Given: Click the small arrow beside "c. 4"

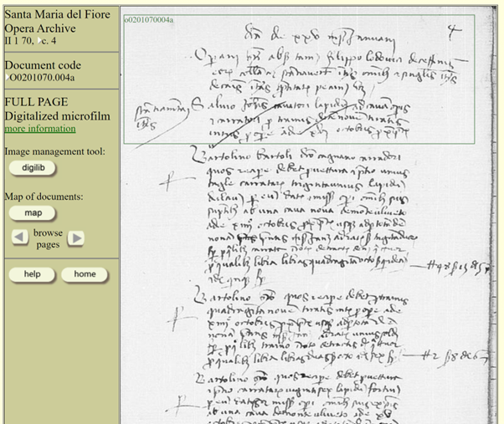Looking at the screenshot, I should [39, 40].
